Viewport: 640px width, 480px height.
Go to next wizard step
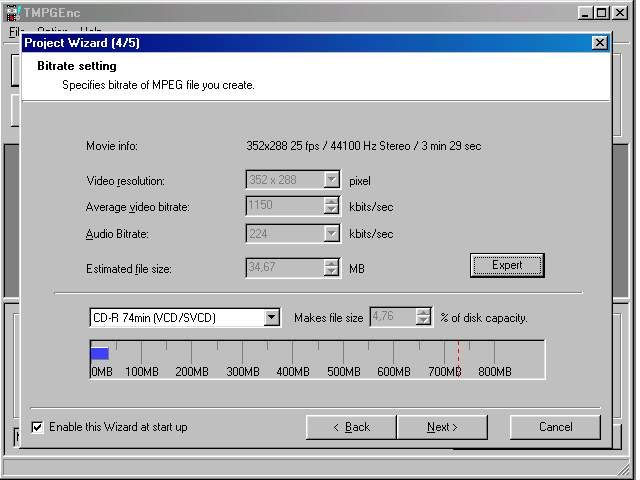(x=442, y=427)
